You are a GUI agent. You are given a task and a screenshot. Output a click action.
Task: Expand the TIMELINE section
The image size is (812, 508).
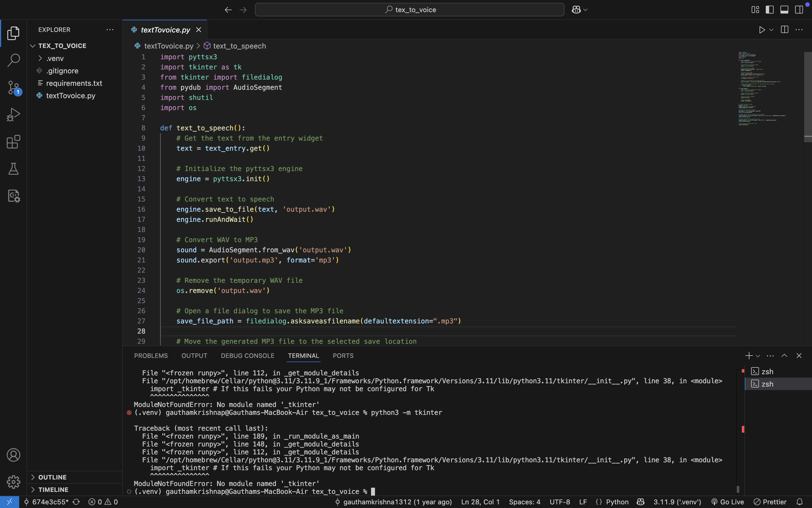click(x=53, y=490)
